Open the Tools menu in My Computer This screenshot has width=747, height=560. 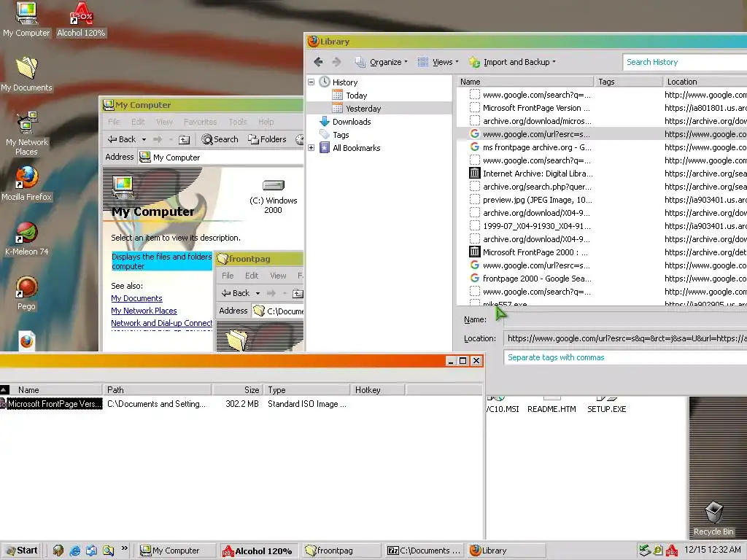[238, 122]
